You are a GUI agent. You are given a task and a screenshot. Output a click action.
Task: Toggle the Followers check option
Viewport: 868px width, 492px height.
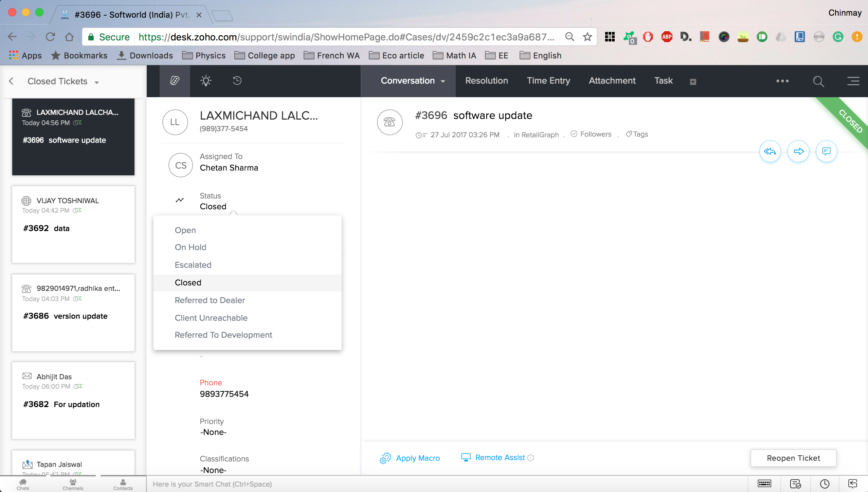pos(591,134)
